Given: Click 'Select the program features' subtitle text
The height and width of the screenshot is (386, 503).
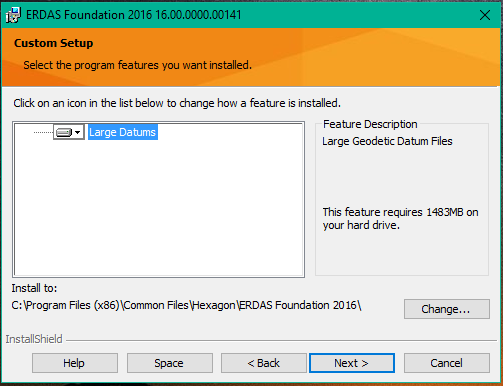Looking at the screenshot, I should pyautogui.click(x=137, y=65).
